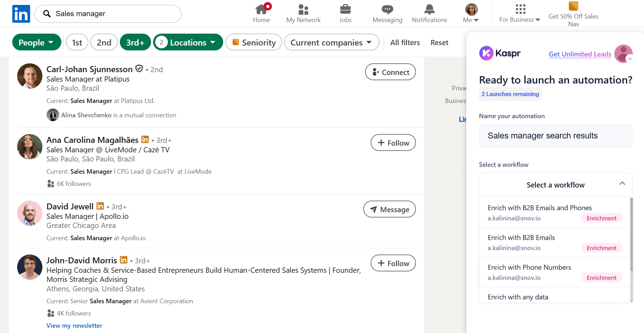Disable the 3rd+ connections filter
The width and height of the screenshot is (644, 333).
[x=135, y=42]
